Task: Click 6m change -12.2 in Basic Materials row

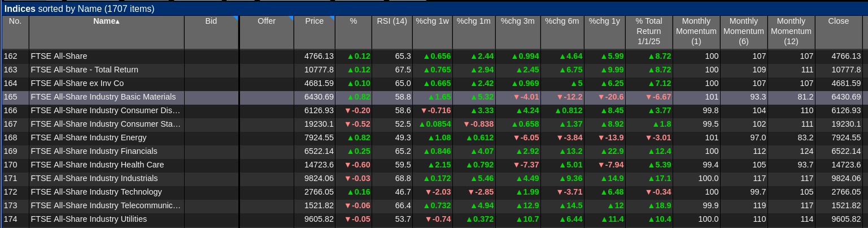Action: click(569, 97)
